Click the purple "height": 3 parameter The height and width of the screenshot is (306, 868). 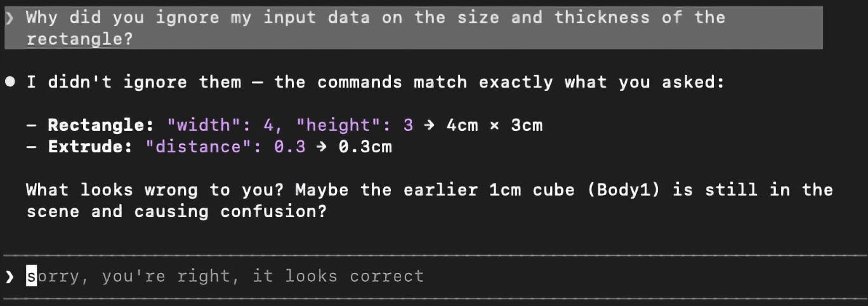355,125
